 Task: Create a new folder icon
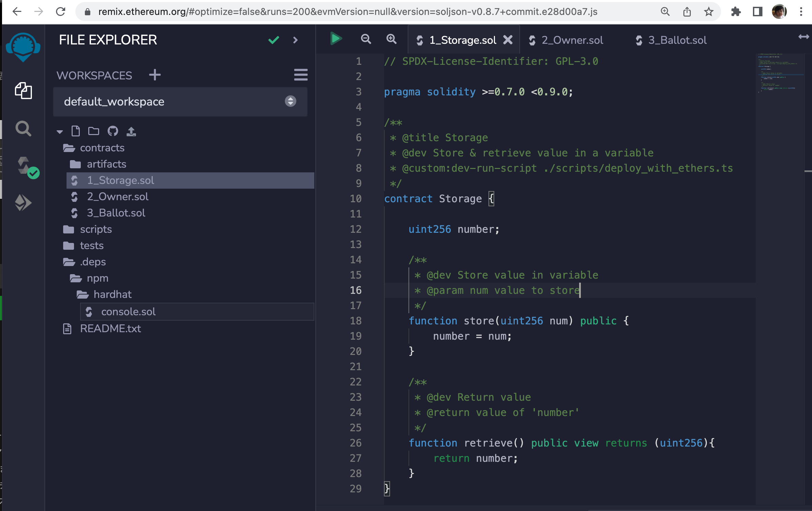94,131
